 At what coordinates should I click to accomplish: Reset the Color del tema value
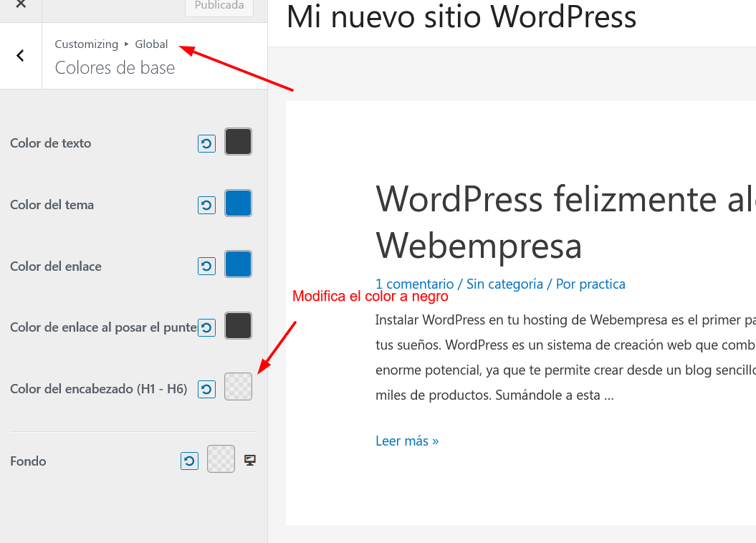click(206, 206)
